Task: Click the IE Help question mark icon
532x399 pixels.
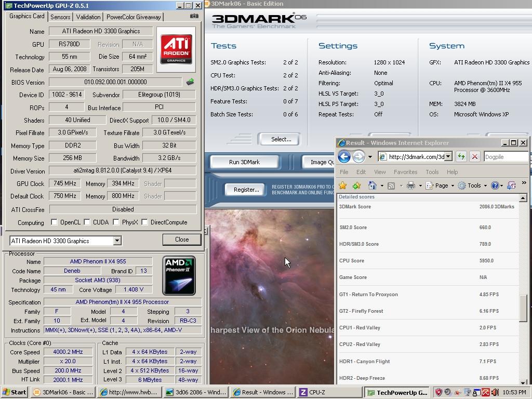Action: point(495,185)
